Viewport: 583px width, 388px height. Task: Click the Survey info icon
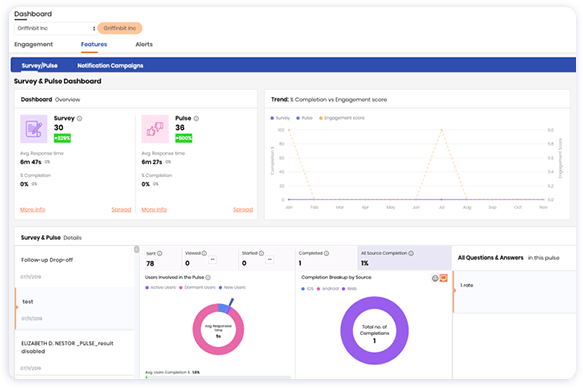(79, 119)
